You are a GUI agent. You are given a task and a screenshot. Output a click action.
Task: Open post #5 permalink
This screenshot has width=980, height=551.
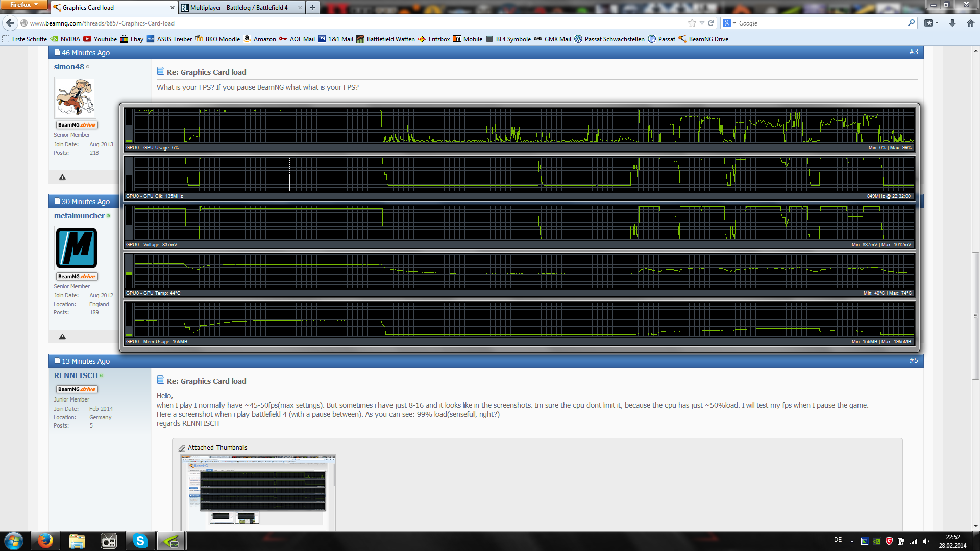coord(914,360)
